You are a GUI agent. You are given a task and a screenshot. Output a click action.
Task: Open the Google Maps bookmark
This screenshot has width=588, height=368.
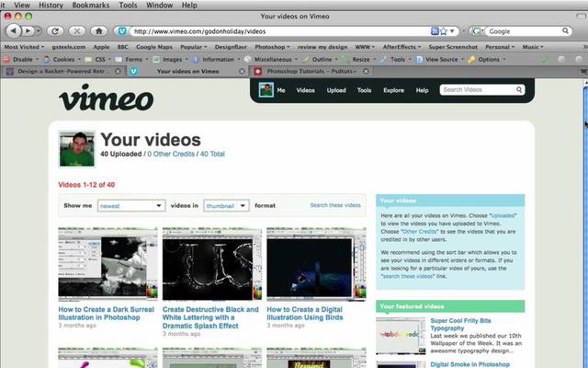click(154, 47)
